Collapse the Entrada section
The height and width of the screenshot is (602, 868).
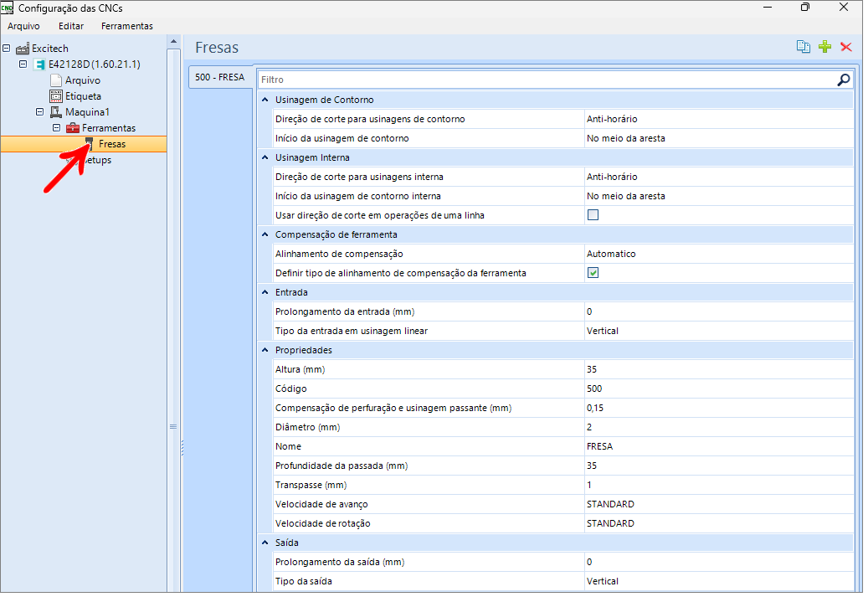click(265, 292)
